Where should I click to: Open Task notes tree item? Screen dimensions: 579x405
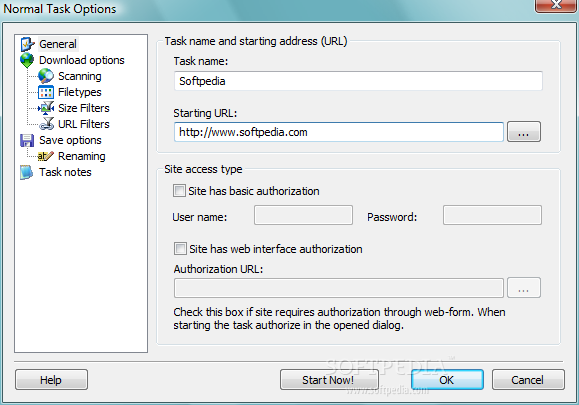click(x=65, y=172)
